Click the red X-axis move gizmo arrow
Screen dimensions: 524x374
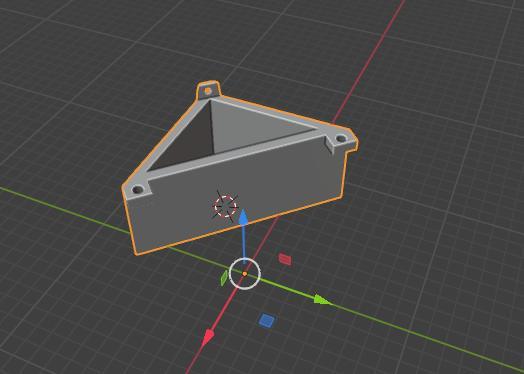pyautogui.click(x=209, y=337)
